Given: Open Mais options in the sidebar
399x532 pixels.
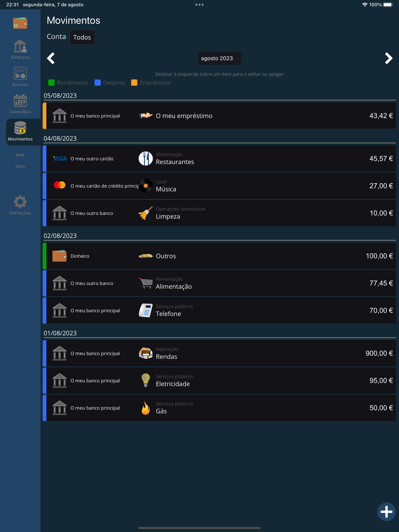Looking at the screenshot, I should pos(20,160).
